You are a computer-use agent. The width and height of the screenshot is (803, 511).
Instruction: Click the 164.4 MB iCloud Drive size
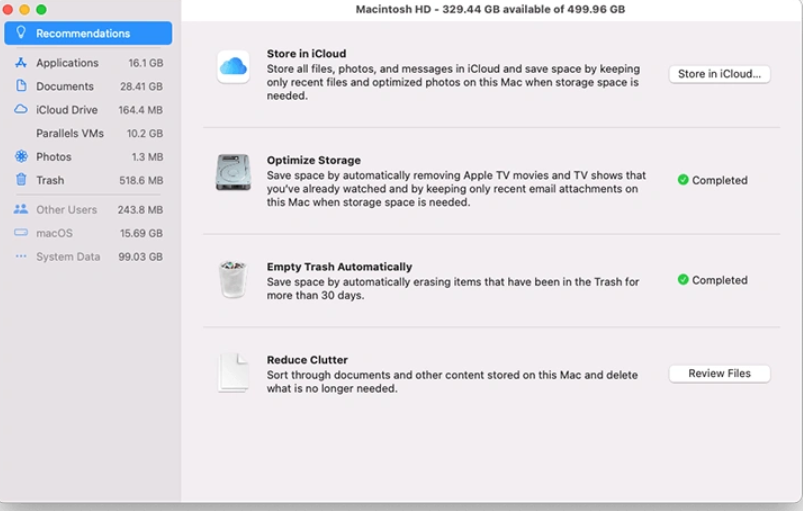click(140, 110)
